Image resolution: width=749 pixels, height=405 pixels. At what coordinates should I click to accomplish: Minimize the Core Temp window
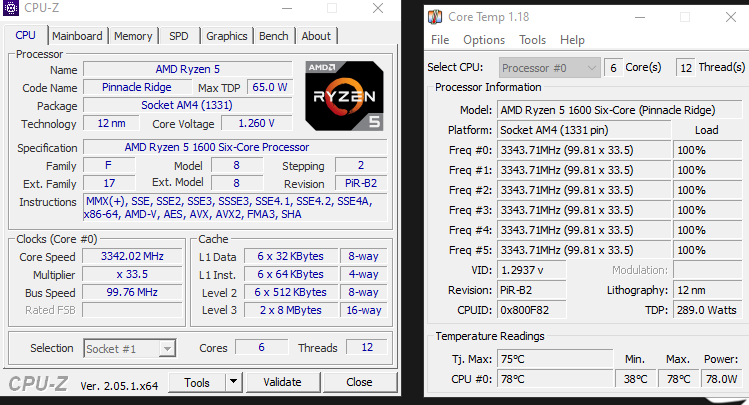tap(640, 18)
